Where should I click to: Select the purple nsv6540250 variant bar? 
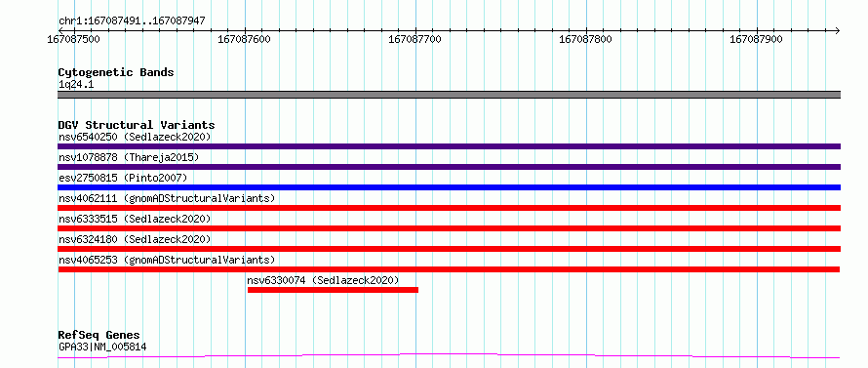coord(449,146)
